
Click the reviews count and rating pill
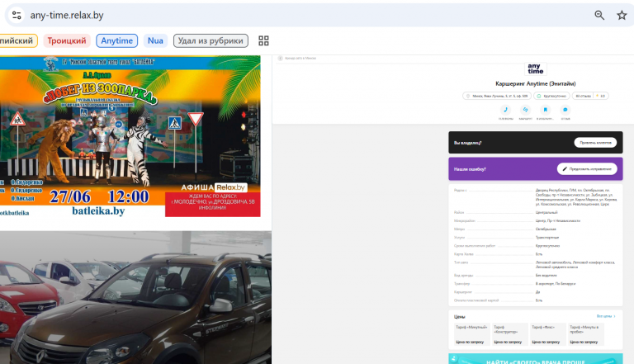(x=590, y=96)
